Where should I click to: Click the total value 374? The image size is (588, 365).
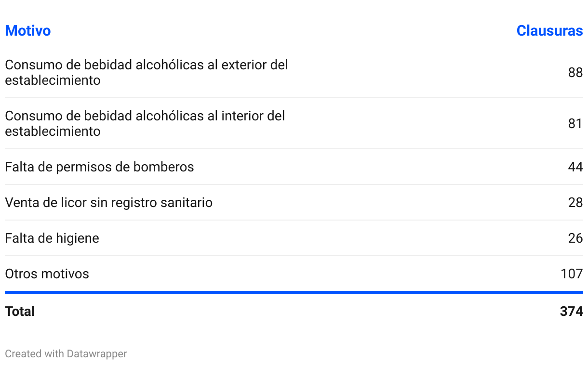point(572,312)
